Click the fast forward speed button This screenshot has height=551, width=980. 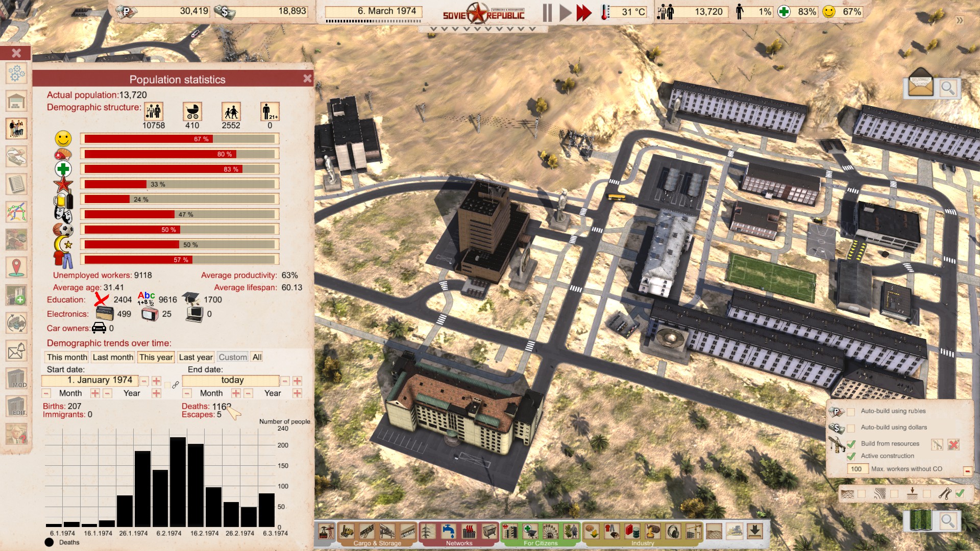pos(583,12)
